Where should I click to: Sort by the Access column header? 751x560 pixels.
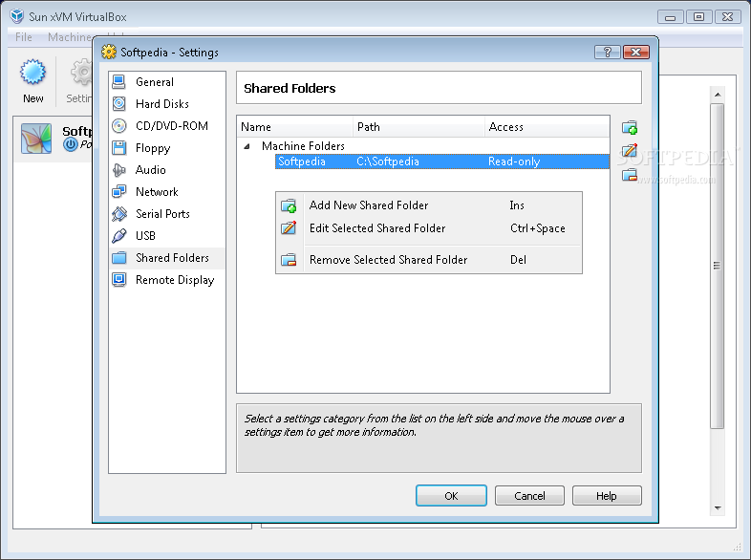tap(547, 127)
